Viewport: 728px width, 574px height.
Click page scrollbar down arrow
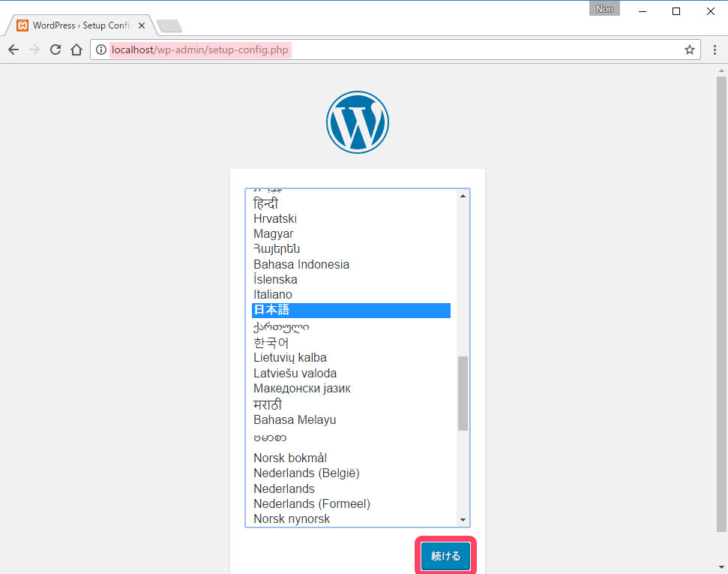coord(721,567)
